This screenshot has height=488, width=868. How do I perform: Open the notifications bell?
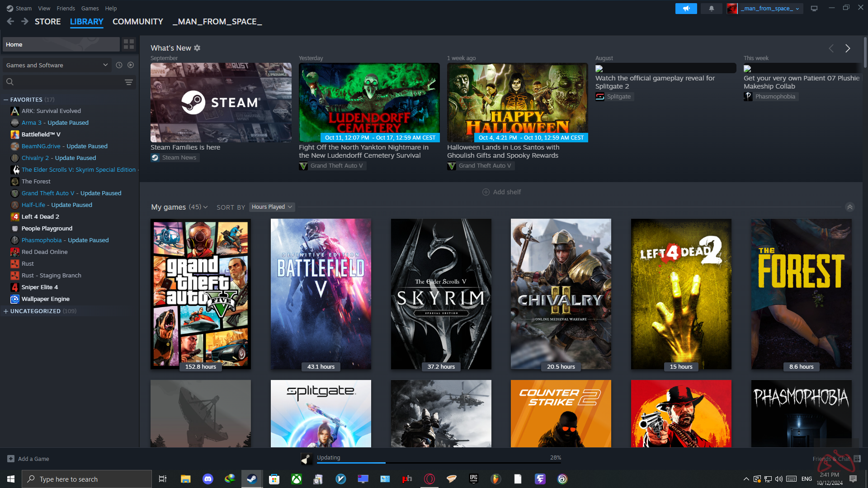tap(711, 9)
